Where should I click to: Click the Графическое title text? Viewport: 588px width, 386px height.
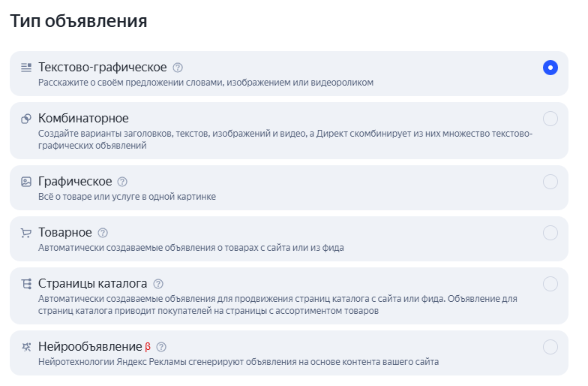pos(75,182)
